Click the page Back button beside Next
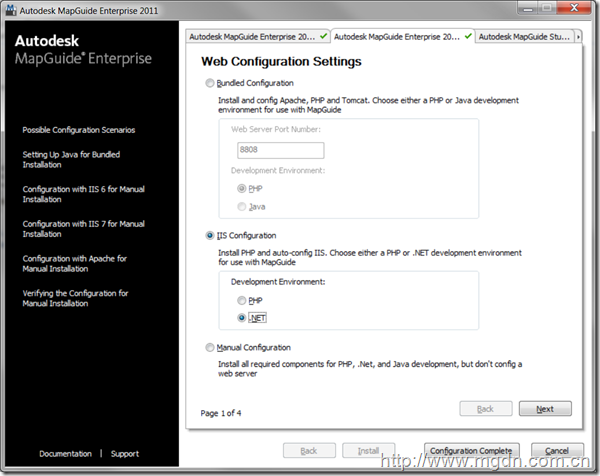The image size is (600, 476). click(486, 409)
